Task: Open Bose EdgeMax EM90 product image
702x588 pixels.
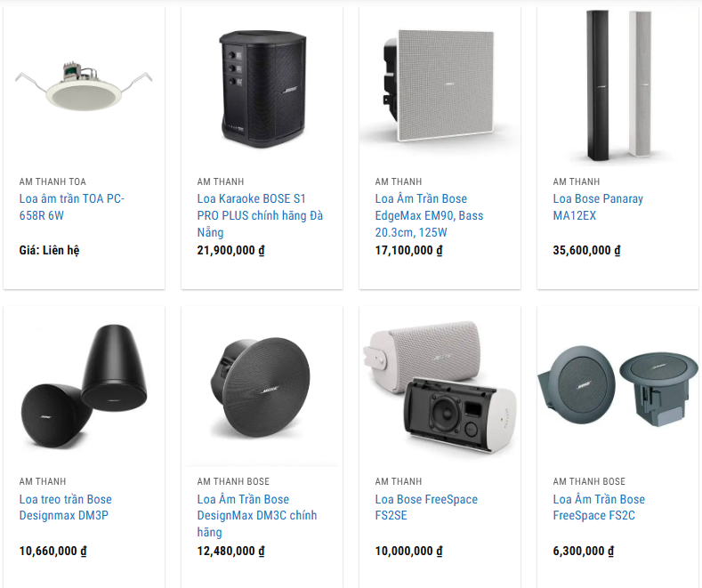Action: pyautogui.click(x=440, y=86)
